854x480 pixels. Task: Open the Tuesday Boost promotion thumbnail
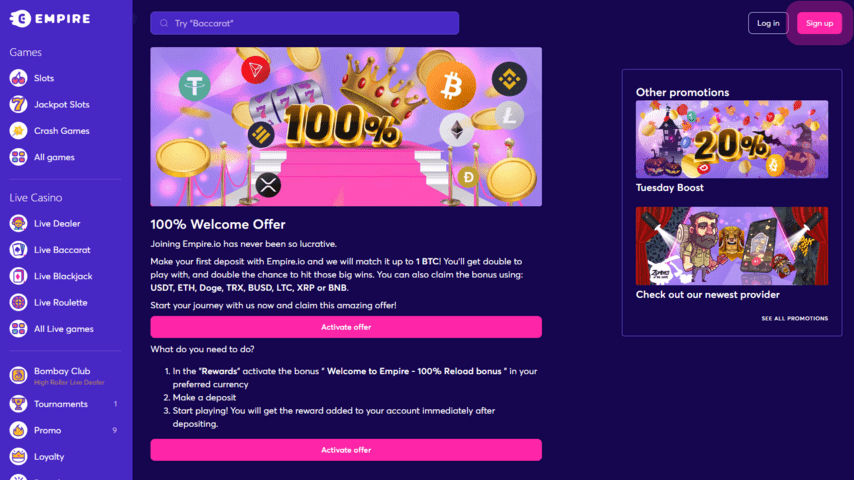[x=731, y=139]
